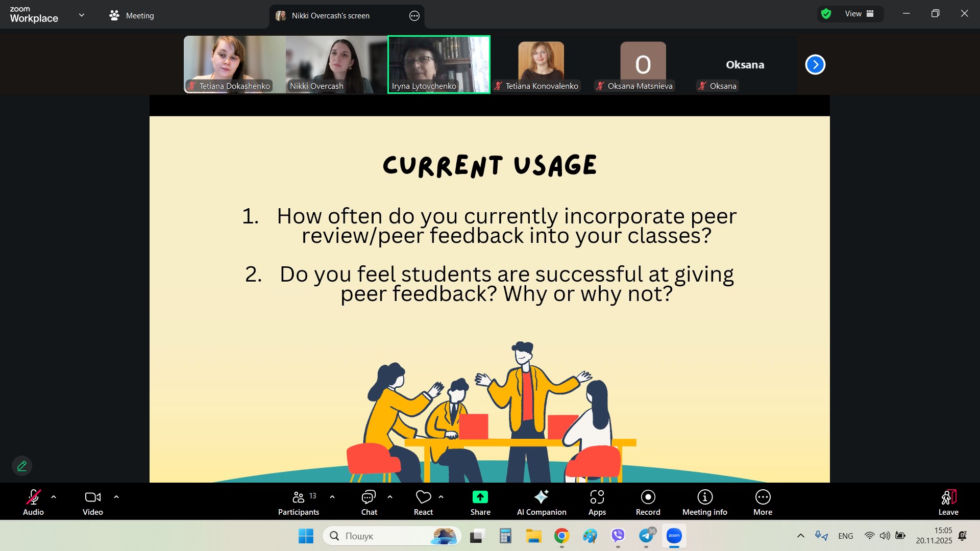The image size is (980, 551).
Task: Open the Zoom Workplace dropdown chevron
Action: point(82,15)
